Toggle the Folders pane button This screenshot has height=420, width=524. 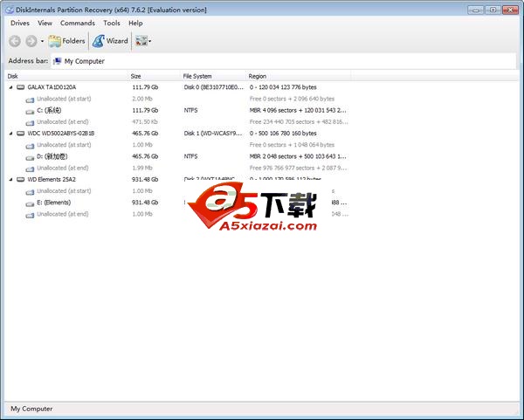pyautogui.click(x=66, y=41)
